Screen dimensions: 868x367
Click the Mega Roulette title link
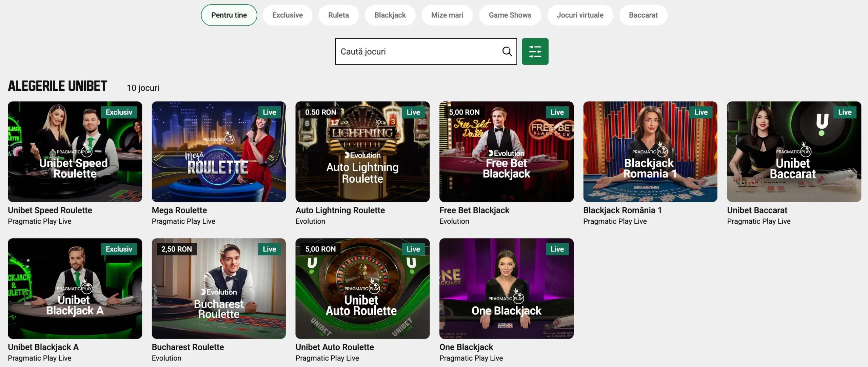click(179, 210)
